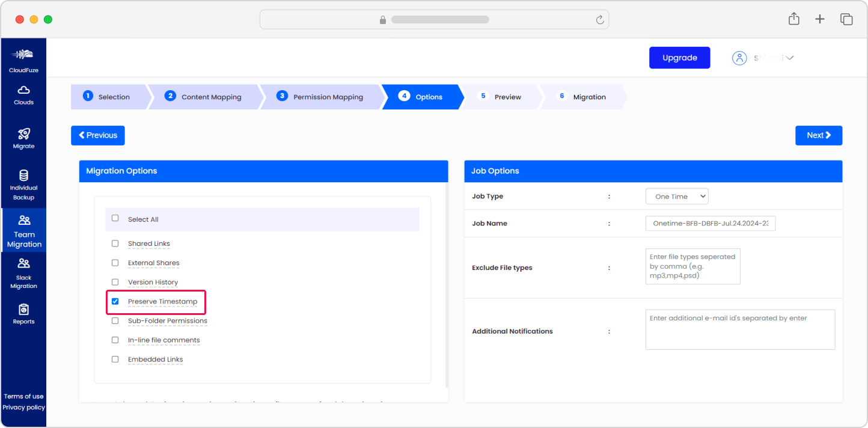868x428 pixels.
Task: Open the Reports sidebar icon
Action: pos(23,310)
